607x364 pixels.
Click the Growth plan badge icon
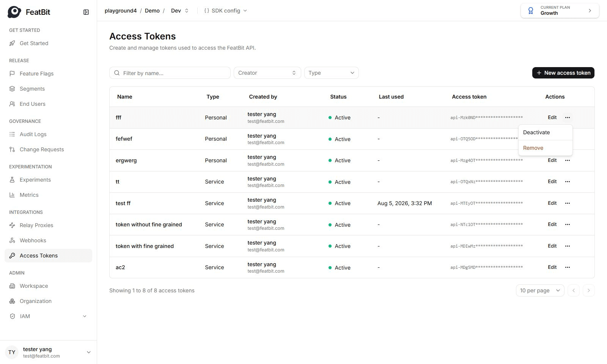(x=531, y=11)
